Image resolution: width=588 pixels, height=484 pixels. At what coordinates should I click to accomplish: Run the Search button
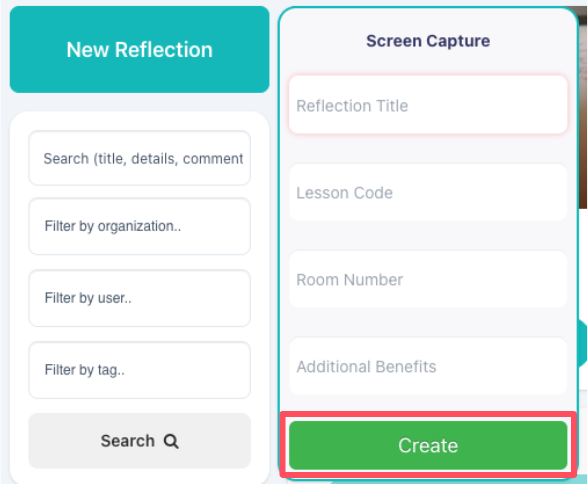140,441
